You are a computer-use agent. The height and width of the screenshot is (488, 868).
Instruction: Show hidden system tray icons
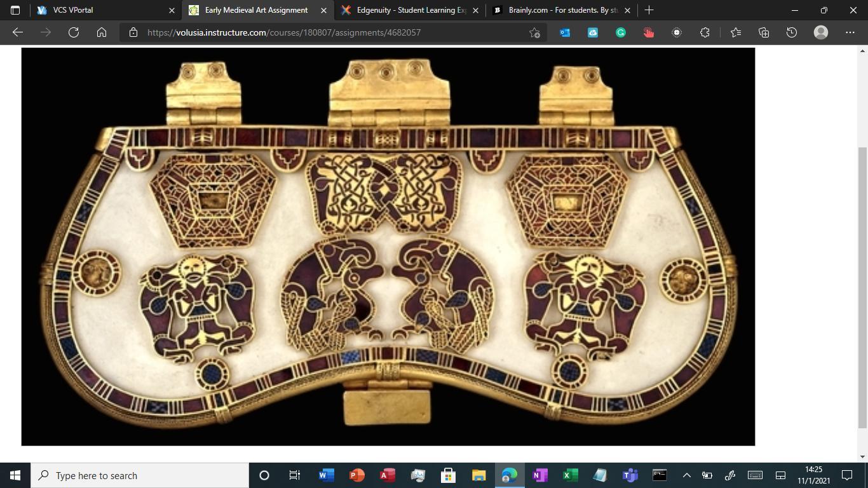pos(686,475)
